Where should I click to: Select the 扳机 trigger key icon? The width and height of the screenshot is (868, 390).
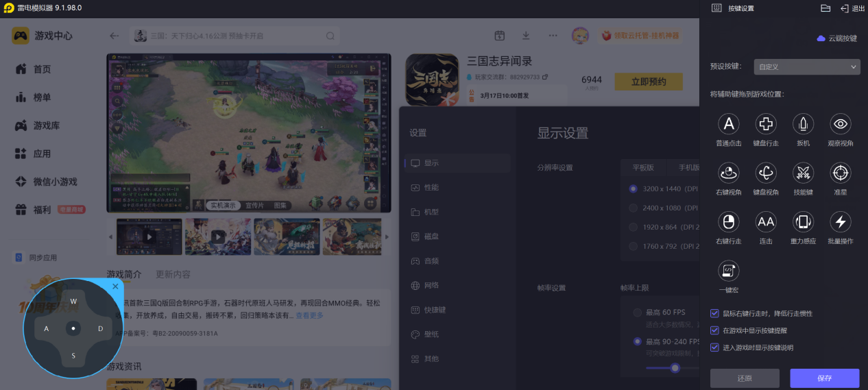803,124
